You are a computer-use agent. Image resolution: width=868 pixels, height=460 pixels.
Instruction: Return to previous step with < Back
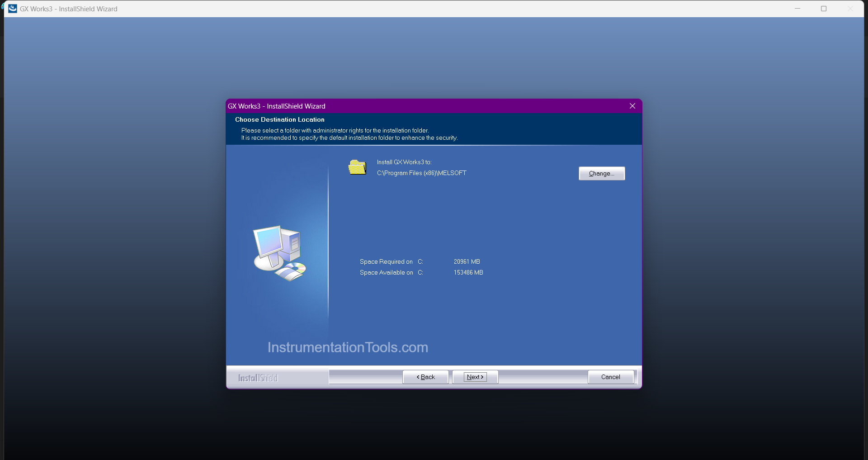(425, 377)
